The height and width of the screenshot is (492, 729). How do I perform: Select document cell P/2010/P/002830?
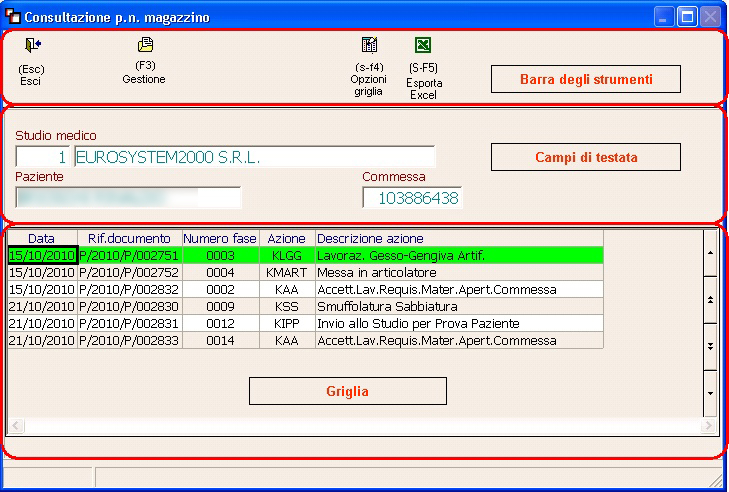(x=130, y=306)
